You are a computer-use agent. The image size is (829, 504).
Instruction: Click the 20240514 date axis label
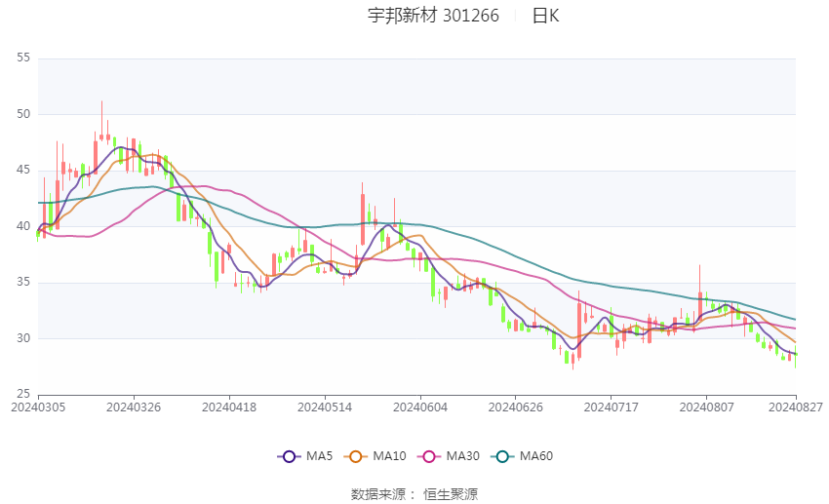325,407
